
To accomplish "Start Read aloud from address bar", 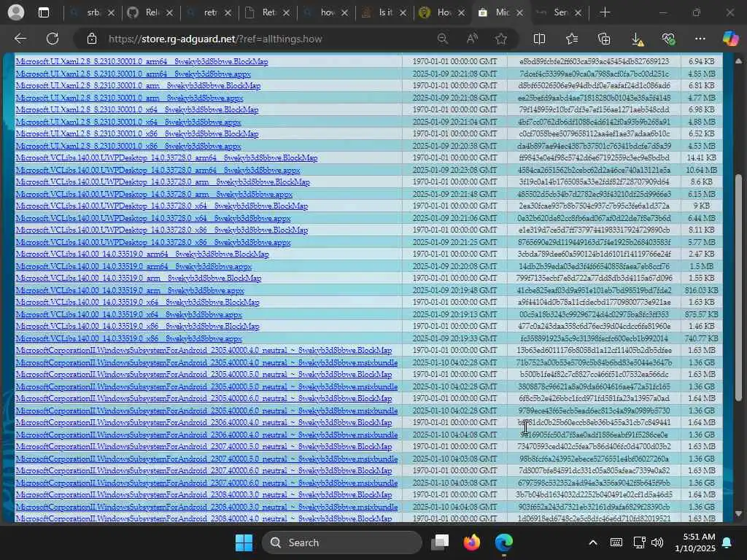I will 472,39.
